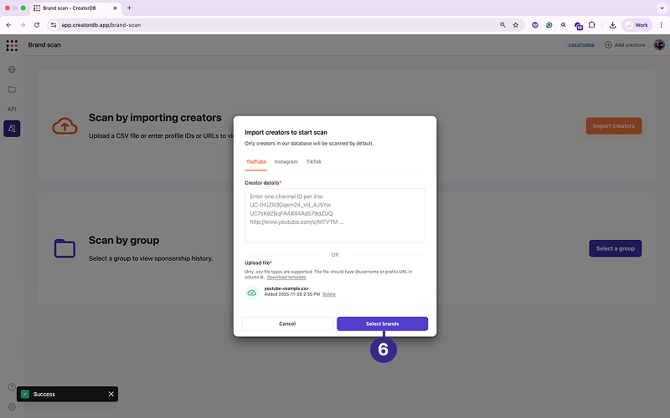Image resolution: width=670 pixels, height=418 pixels.
Task: Click the uploaded file cloud icon
Action: point(252,292)
